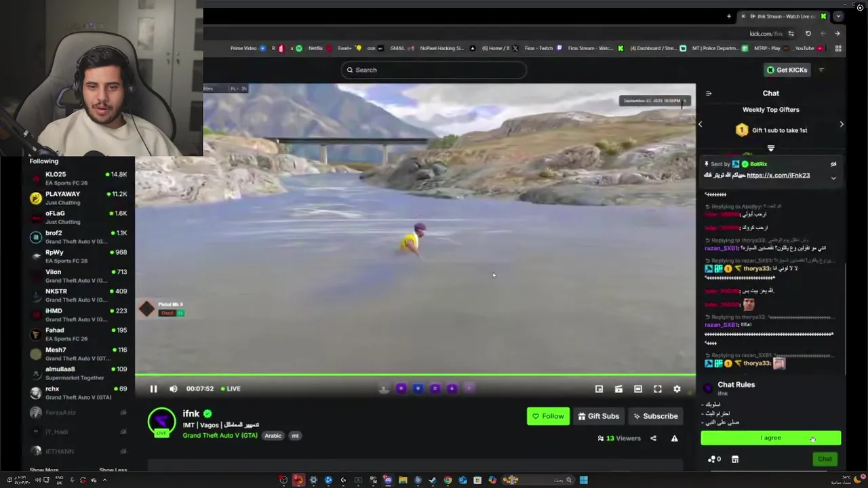Screen dimensions: 868x488
Task: Enter fullscreen mode in the player
Action: pyautogui.click(x=657, y=389)
